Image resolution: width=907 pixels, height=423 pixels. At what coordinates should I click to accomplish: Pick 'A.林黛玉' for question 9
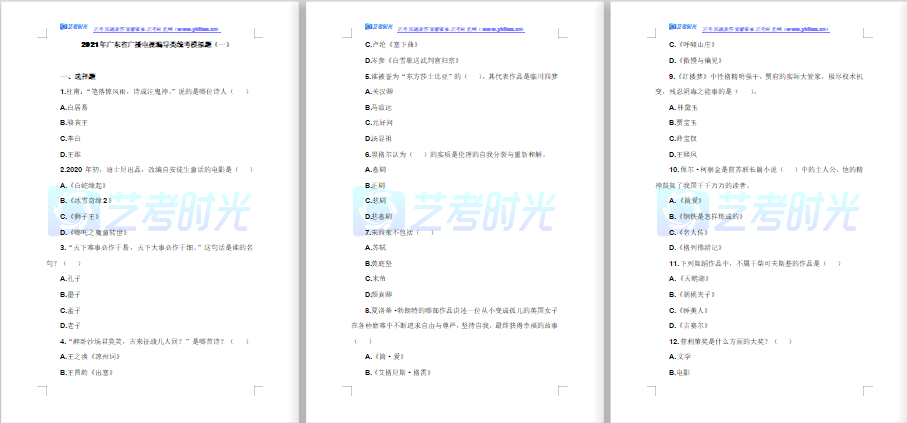click(x=682, y=107)
